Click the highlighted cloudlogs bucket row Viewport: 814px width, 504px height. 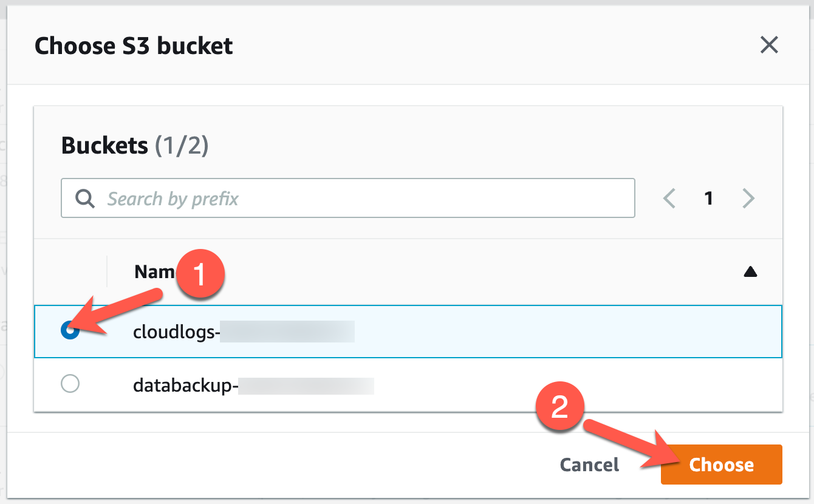pos(304,332)
